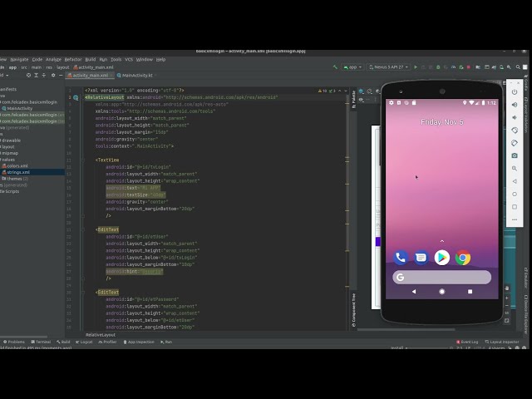Viewport: 532px width, 399px height.
Task: Select MainActivity in the project tree
Action: 17,108
